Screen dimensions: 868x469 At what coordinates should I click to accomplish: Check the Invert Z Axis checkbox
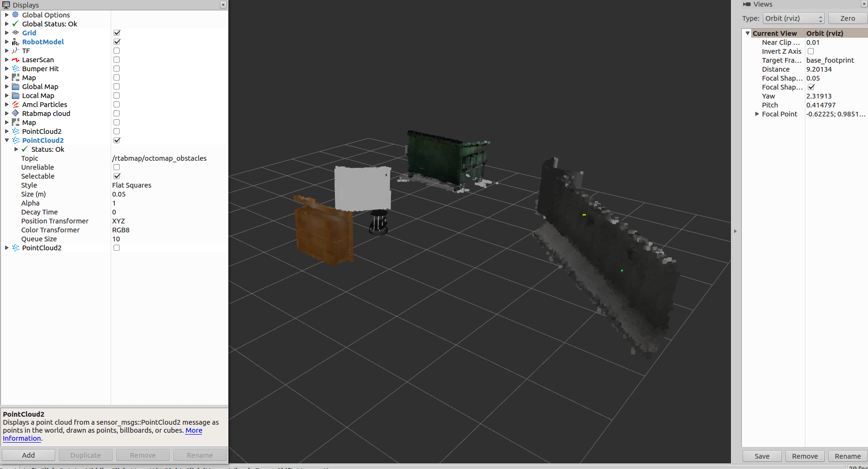click(x=811, y=51)
